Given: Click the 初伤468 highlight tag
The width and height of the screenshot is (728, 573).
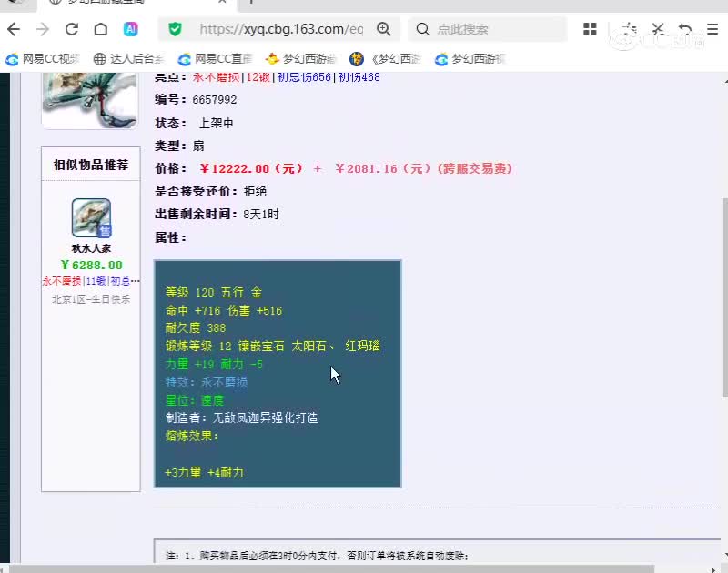Looking at the screenshot, I should 359,77.
